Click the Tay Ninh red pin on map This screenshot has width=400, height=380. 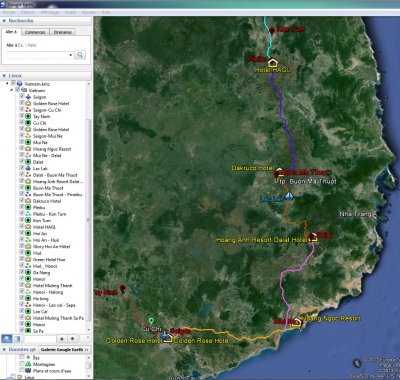pos(122,288)
